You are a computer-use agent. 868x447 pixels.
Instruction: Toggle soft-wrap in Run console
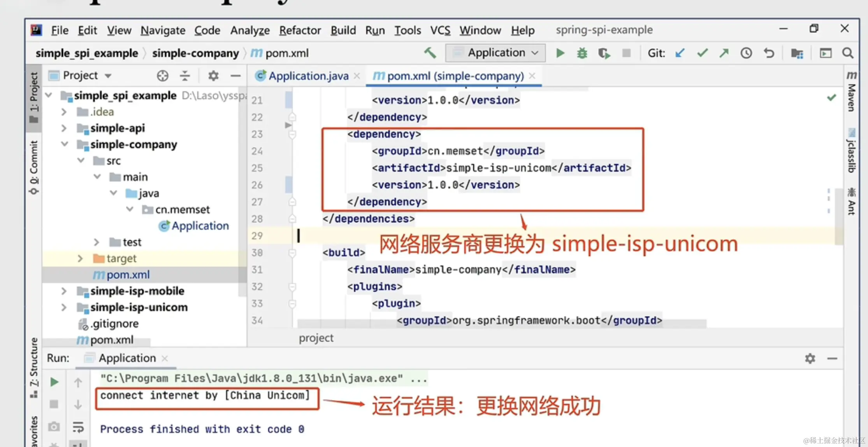(x=78, y=427)
